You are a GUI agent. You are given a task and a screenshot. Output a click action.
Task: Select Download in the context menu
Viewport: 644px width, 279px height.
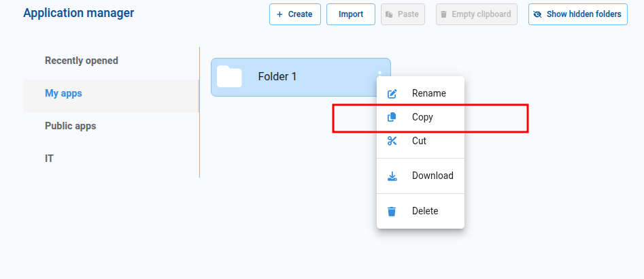[x=432, y=176]
